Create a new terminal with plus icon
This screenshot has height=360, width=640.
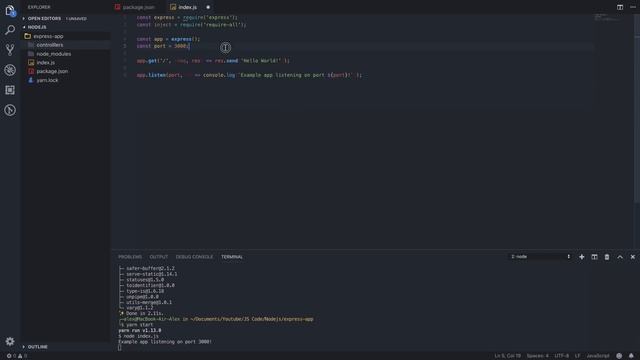click(x=582, y=257)
